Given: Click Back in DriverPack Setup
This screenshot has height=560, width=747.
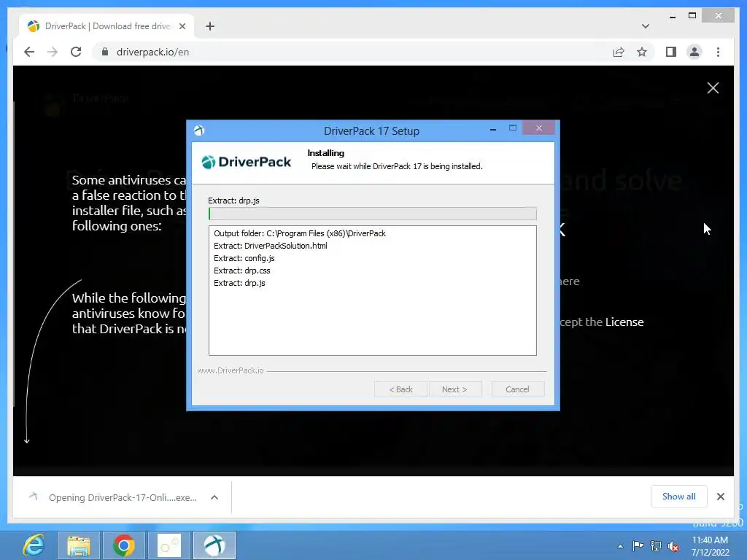Looking at the screenshot, I should click(400, 389).
